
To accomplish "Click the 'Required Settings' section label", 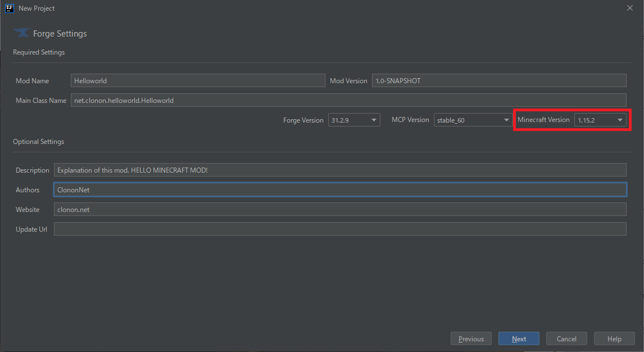I will 39,52.
